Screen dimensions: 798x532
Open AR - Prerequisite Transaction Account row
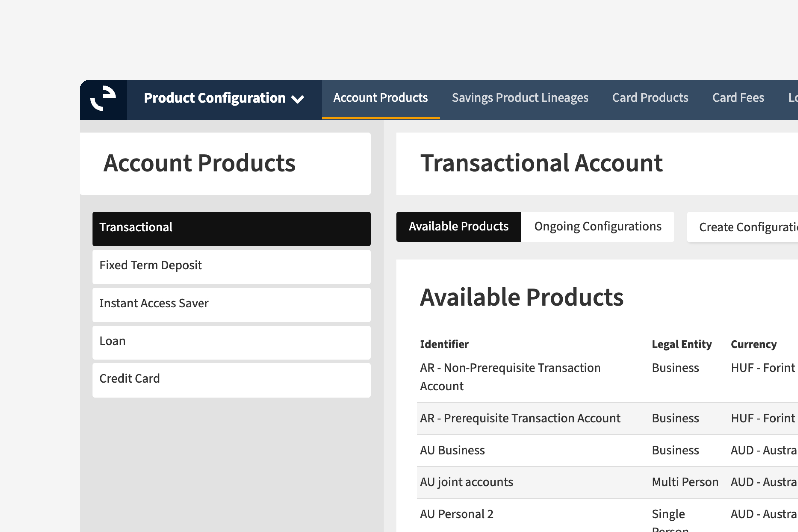pyautogui.click(x=520, y=418)
